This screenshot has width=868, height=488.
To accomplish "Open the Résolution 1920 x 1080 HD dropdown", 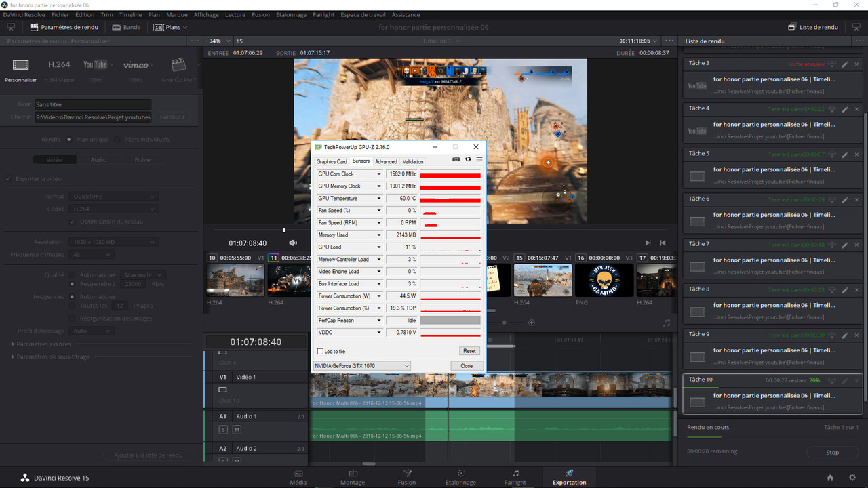I will click(113, 242).
